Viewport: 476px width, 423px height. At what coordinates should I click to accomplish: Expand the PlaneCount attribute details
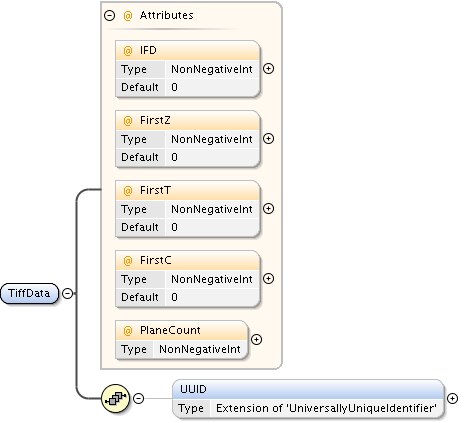tap(256, 339)
